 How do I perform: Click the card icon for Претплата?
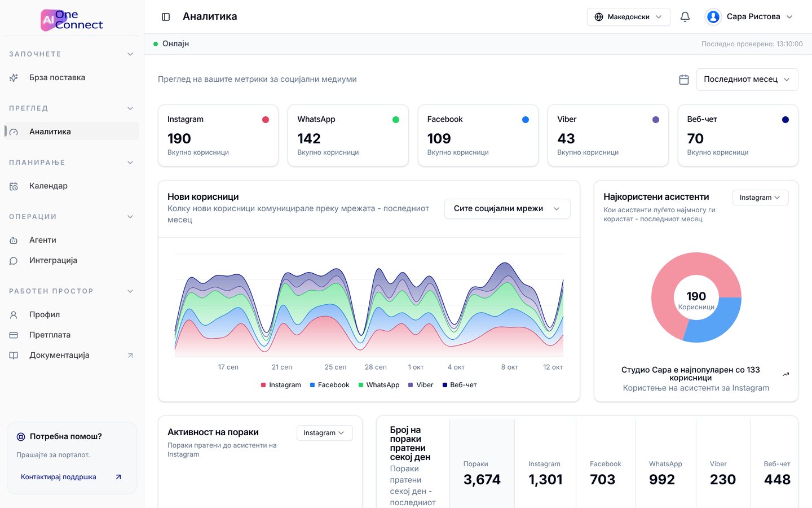tap(14, 335)
